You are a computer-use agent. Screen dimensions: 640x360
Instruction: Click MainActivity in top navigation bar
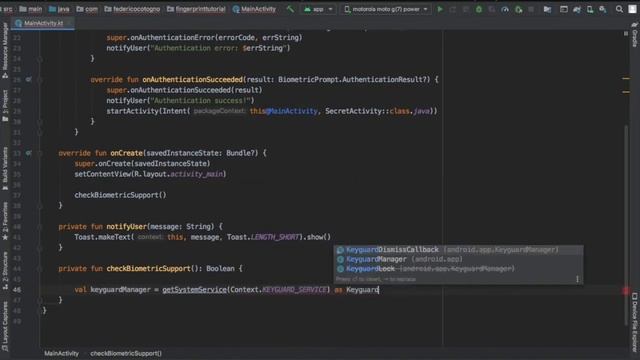pyautogui.click(x=254, y=9)
